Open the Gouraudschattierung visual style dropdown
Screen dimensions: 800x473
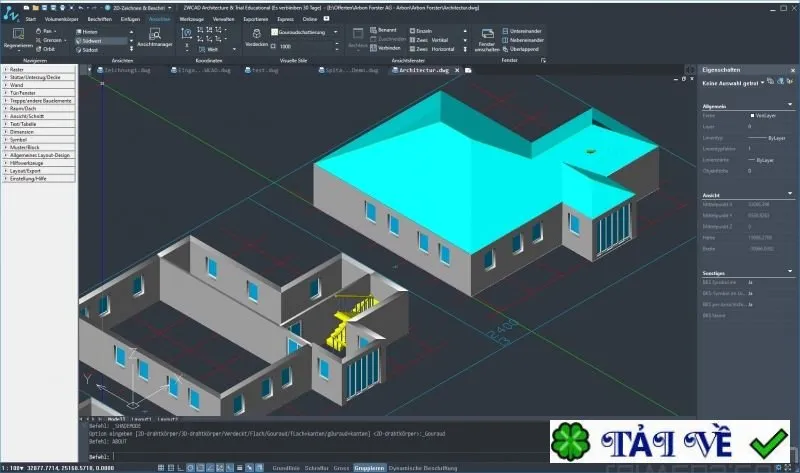tap(305, 32)
